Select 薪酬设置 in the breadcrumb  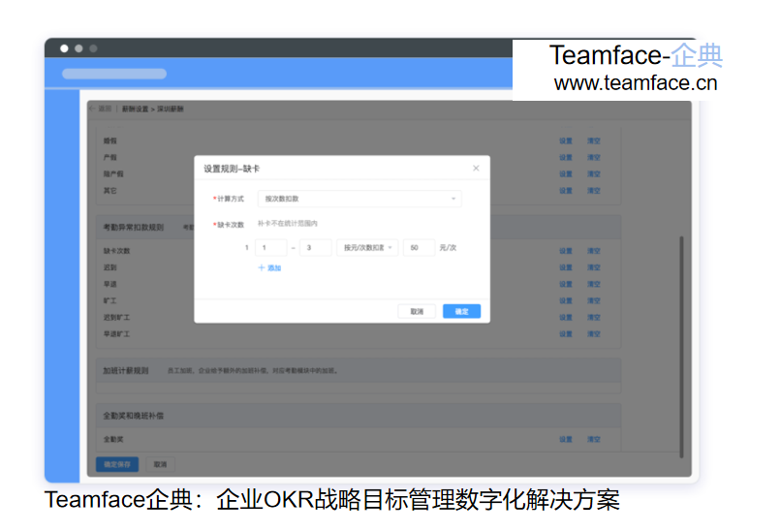coord(135,110)
